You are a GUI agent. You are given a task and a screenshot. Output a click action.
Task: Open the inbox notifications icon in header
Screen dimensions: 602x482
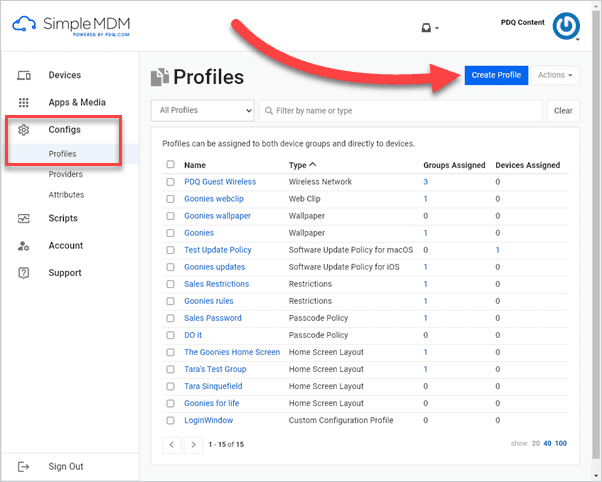[x=426, y=28]
